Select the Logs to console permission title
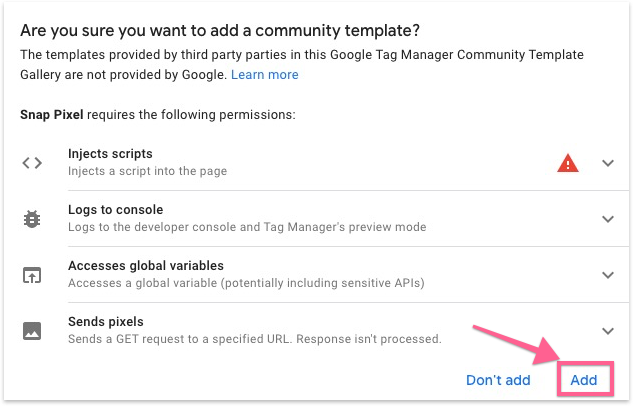Screen dimensions: 633x406 point(115,210)
